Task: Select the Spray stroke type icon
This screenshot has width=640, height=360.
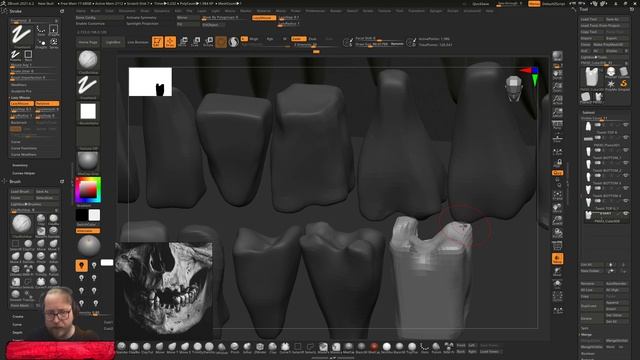Action: [53, 43]
